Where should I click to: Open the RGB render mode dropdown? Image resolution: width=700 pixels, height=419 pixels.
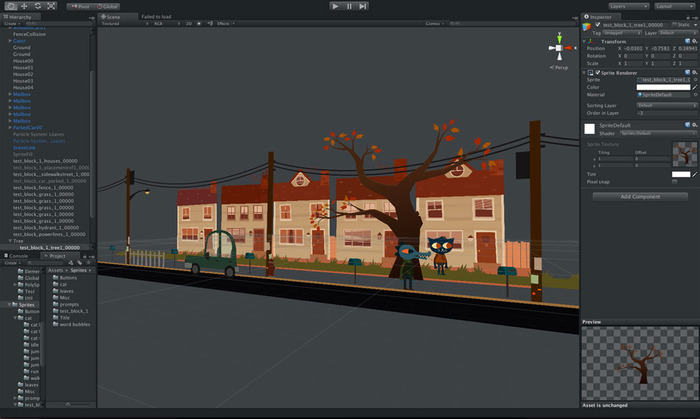[167, 24]
